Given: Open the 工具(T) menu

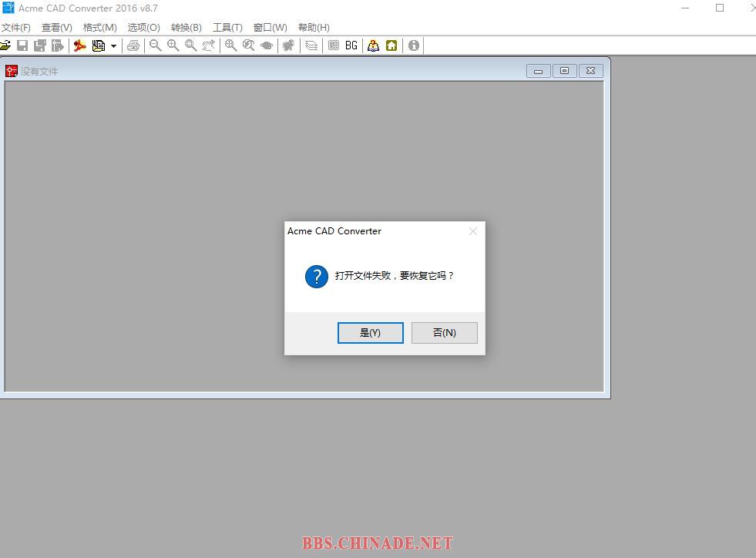Looking at the screenshot, I should point(227,28).
